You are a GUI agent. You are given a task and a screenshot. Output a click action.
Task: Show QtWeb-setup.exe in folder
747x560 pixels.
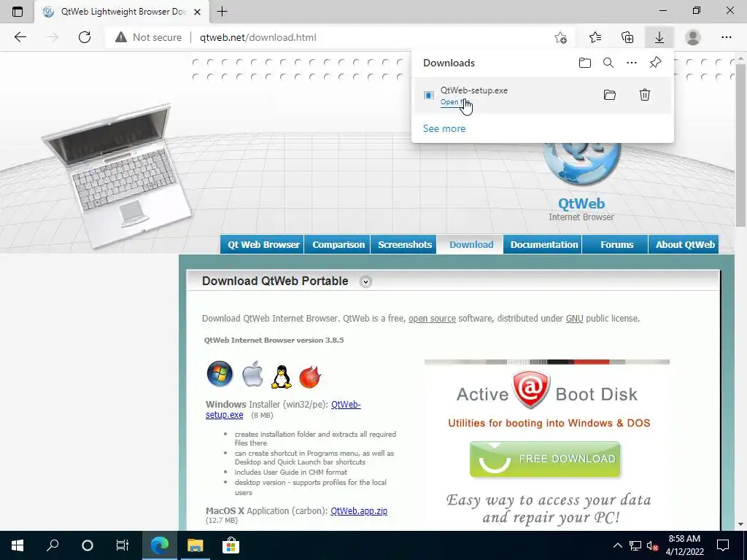click(x=610, y=95)
